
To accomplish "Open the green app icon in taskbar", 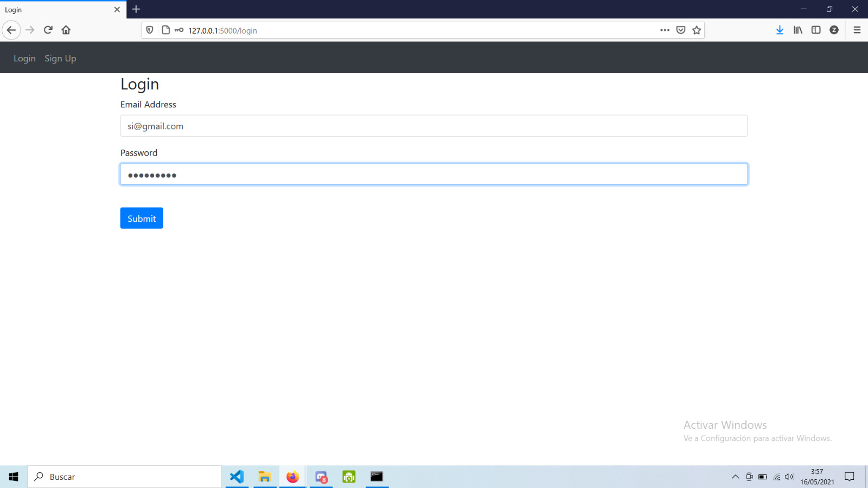I will (349, 477).
